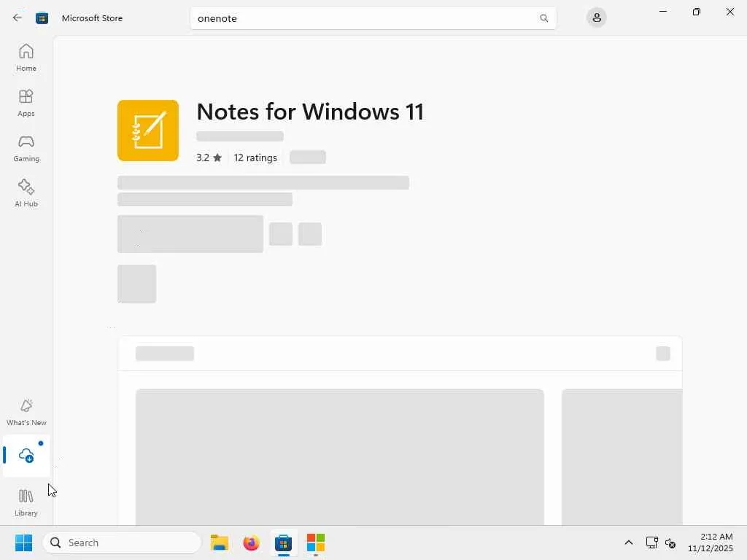Restore down the Microsoft Store window
747x560 pixels.
point(696,12)
